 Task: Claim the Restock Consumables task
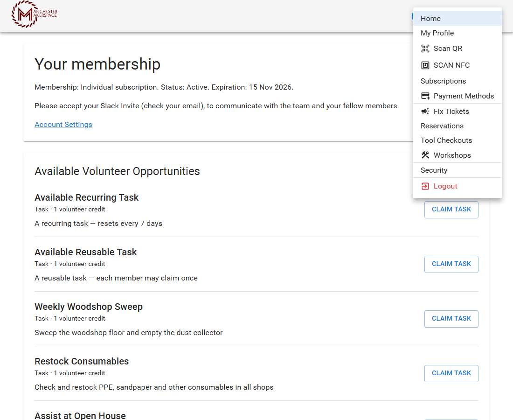point(451,373)
